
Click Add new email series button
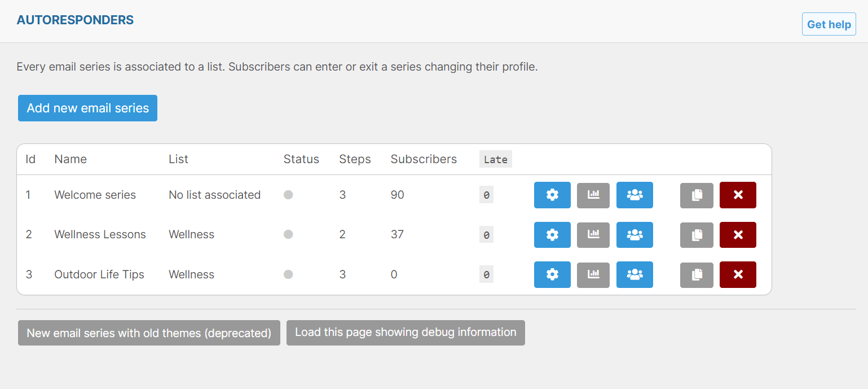click(87, 108)
